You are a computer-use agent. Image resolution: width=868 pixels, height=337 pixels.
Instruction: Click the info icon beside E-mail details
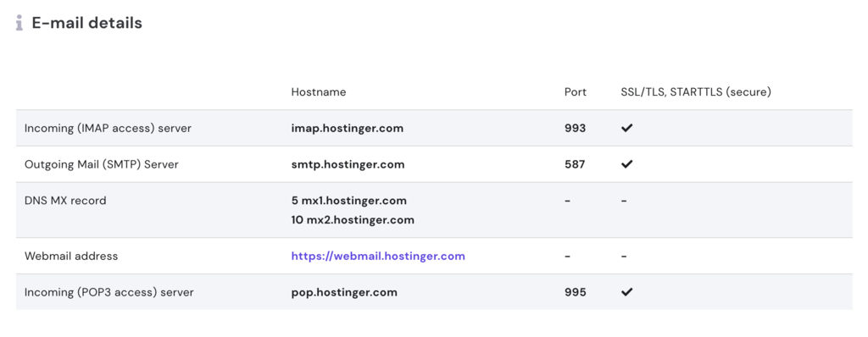pos(19,23)
